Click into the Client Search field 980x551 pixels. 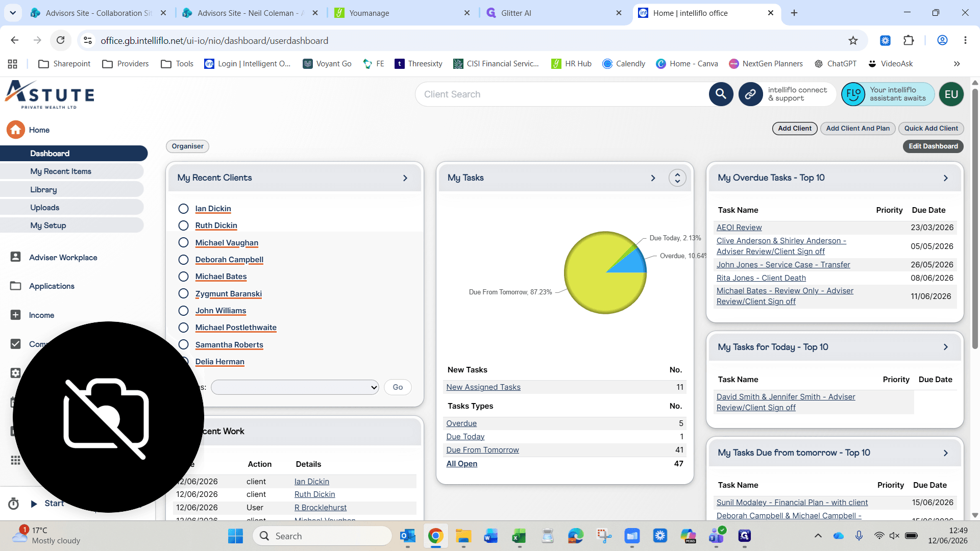click(x=561, y=94)
